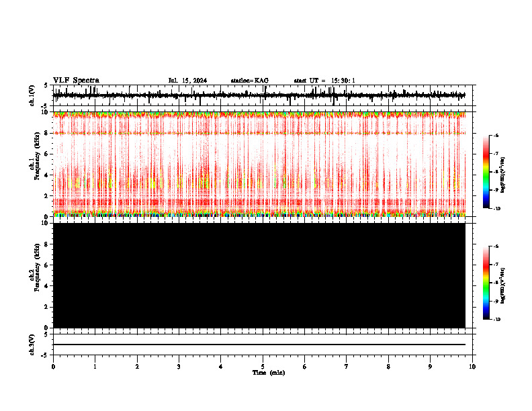Click the lower colorbar's log(PSD) unit label
Screen dimensions: 532x411
click(x=503, y=286)
